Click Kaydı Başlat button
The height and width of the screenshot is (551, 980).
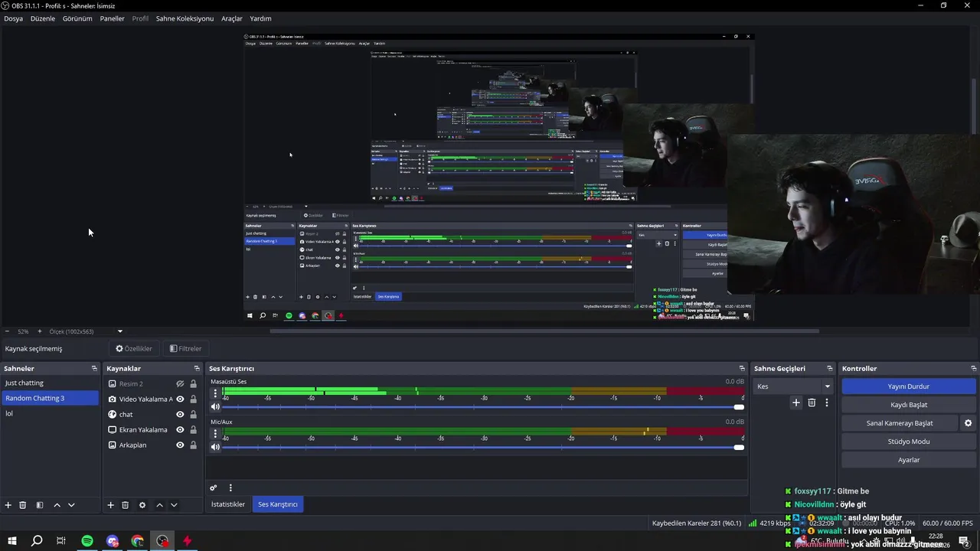909,405
